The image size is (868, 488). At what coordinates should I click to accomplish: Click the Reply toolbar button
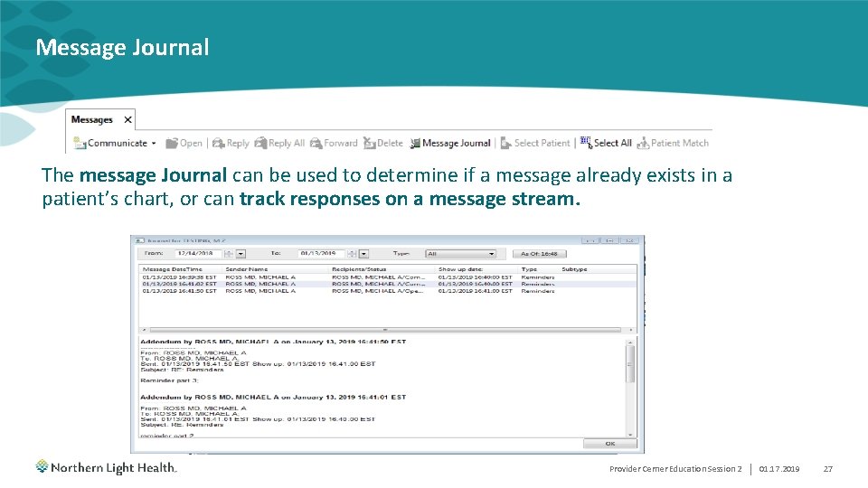[231, 144]
